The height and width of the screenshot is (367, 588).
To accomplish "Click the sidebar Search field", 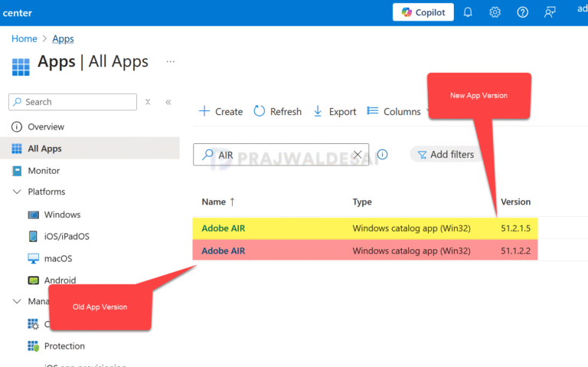I will 73,102.
